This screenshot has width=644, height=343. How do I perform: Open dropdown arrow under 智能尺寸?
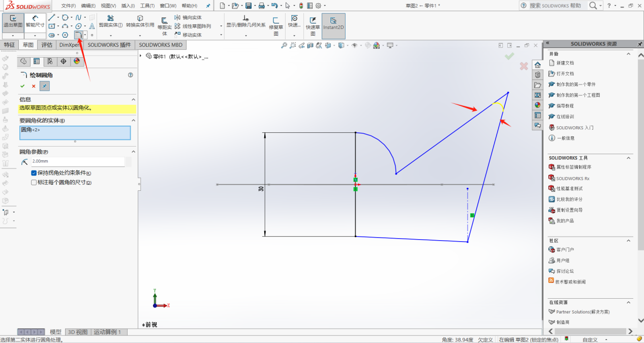point(35,36)
